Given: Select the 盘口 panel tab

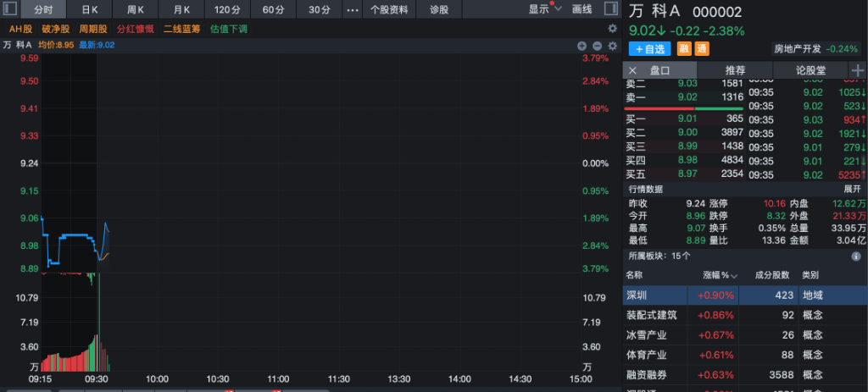Looking at the screenshot, I should [x=659, y=70].
